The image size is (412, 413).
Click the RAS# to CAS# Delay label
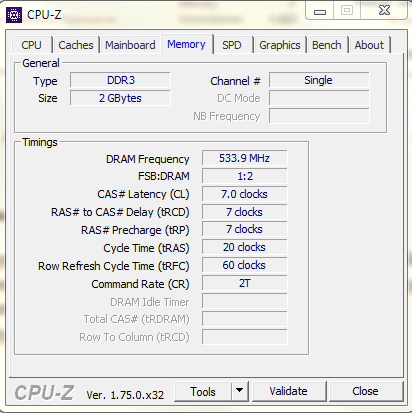(x=120, y=212)
